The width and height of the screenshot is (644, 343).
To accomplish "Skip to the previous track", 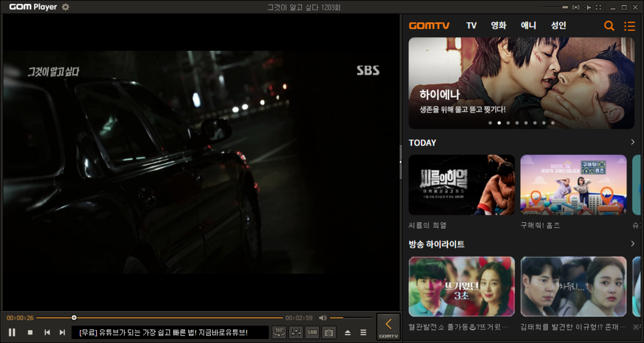I will point(47,332).
